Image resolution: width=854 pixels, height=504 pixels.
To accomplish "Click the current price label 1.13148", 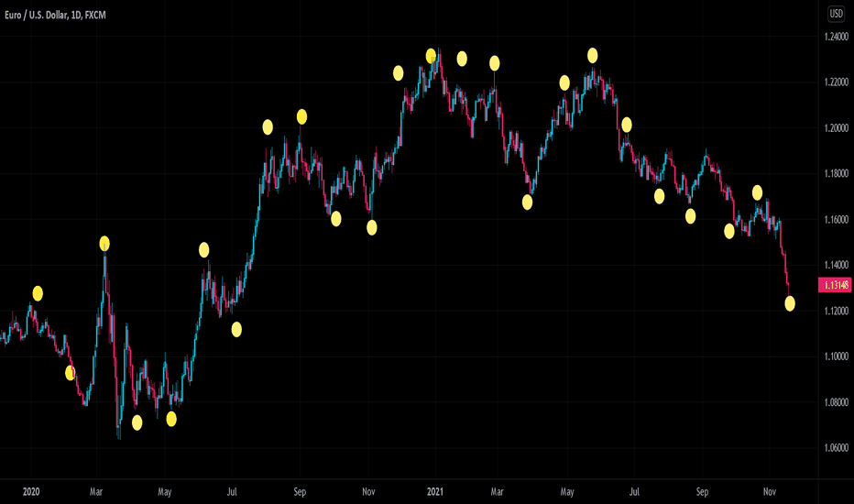I will click(x=835, y=285).
